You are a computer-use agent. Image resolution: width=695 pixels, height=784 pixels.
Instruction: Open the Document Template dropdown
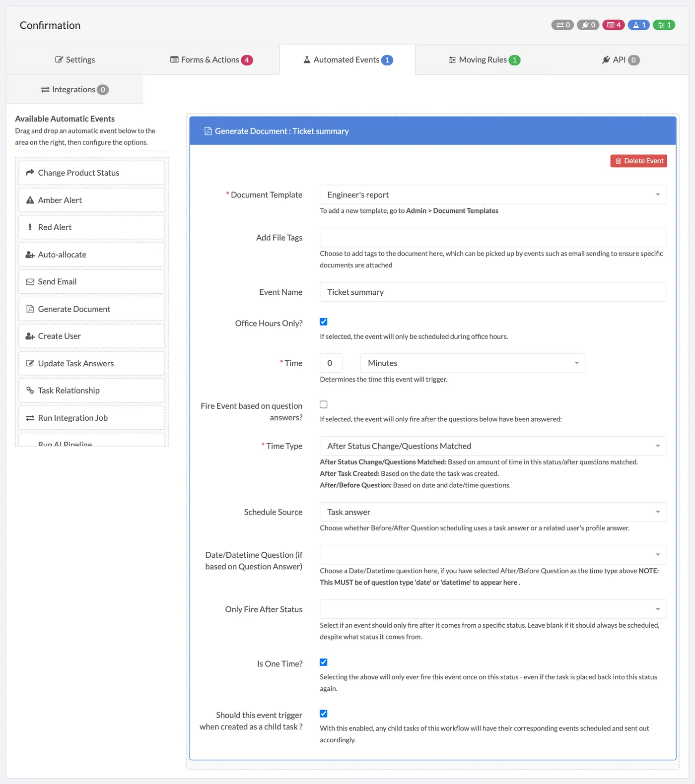coord(493,195)
